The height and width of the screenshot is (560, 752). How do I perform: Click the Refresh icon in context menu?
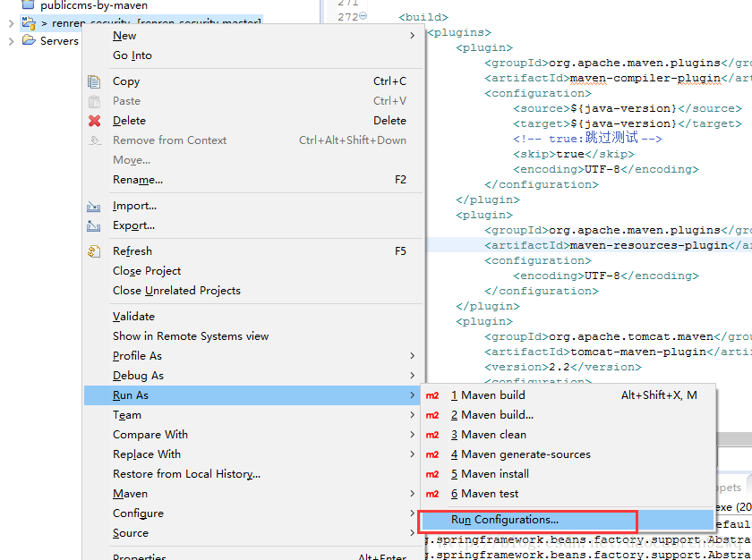pos(94,251)
